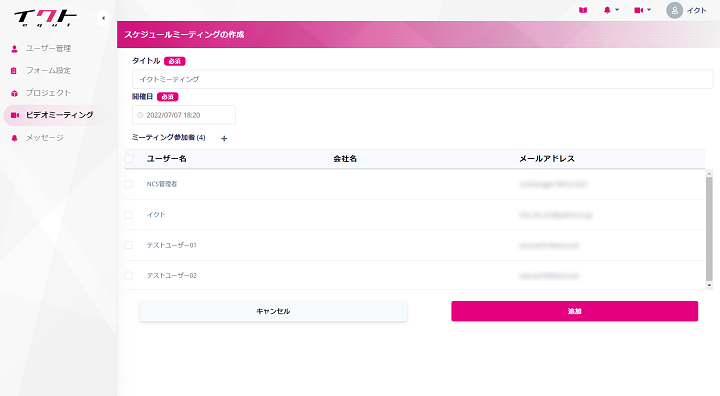
Task: Click the フォーム設定 clipboard icon
Action: click(x=14, y=71)
